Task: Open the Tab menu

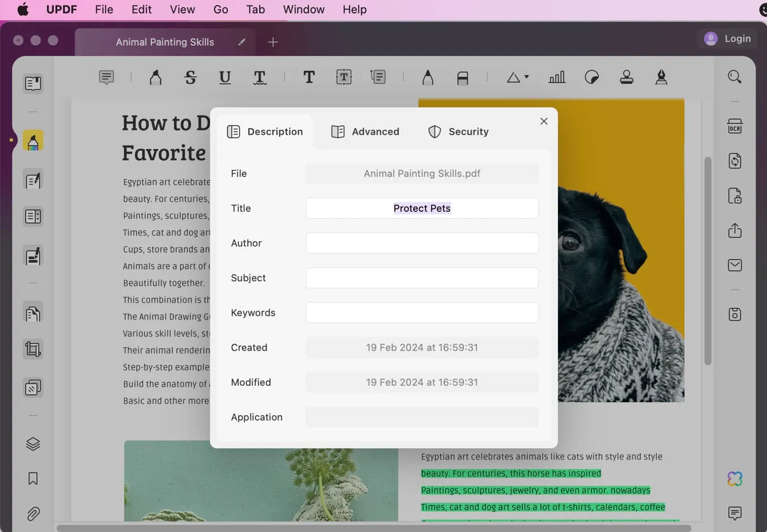Action: 255,9
